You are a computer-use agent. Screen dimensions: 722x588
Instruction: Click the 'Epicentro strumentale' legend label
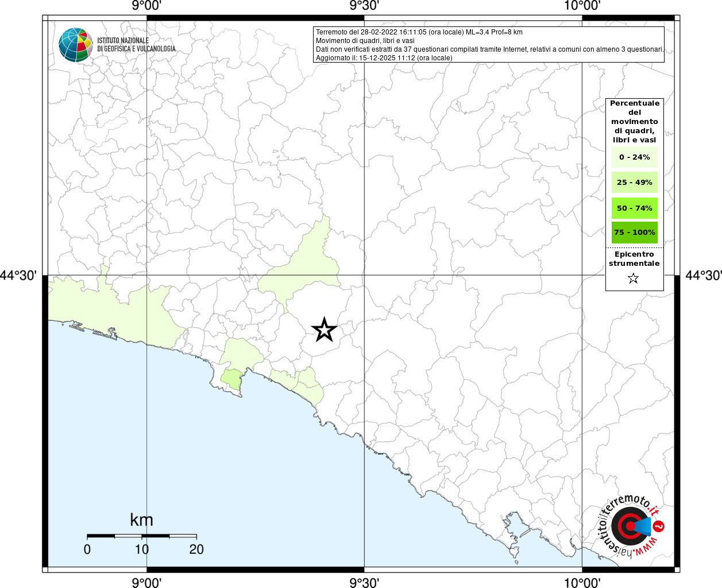pos(634,259)
